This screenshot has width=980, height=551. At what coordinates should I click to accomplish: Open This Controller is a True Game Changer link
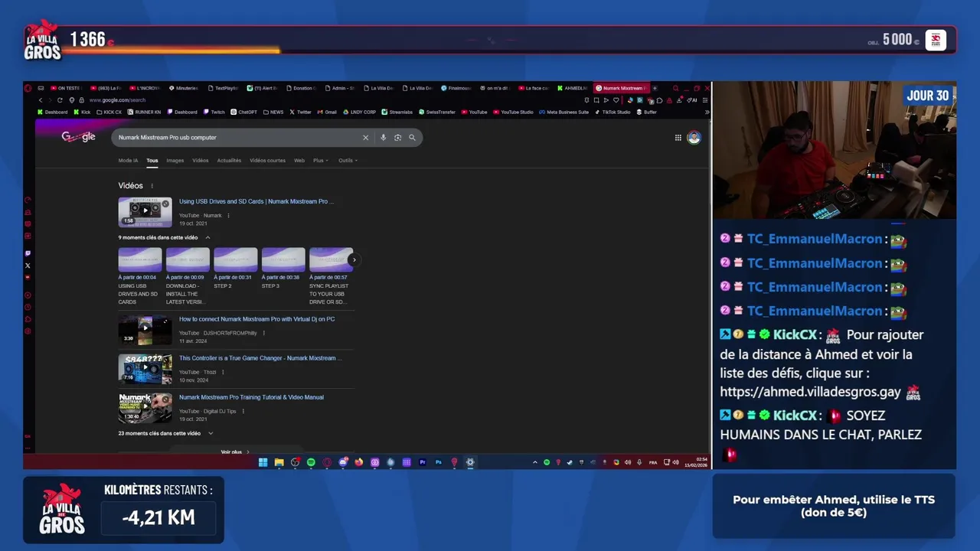click(260, 358)
